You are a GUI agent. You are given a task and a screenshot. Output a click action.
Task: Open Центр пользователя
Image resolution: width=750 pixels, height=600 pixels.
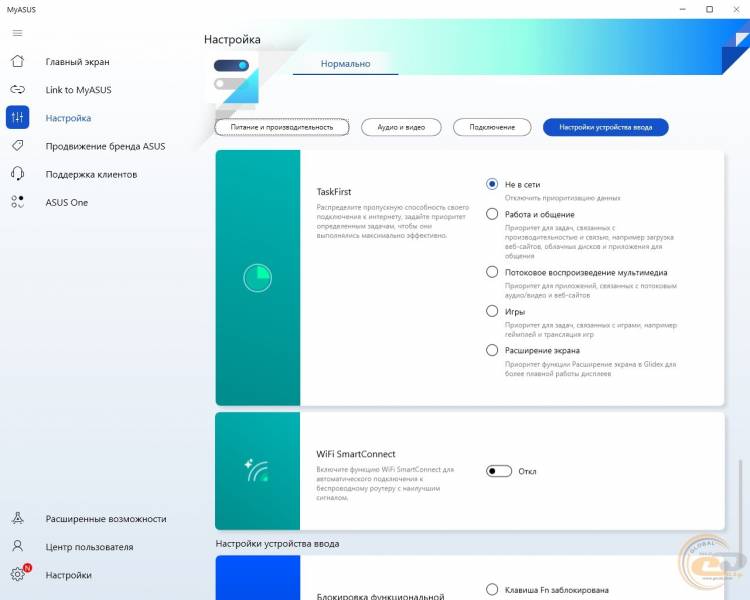89,547
